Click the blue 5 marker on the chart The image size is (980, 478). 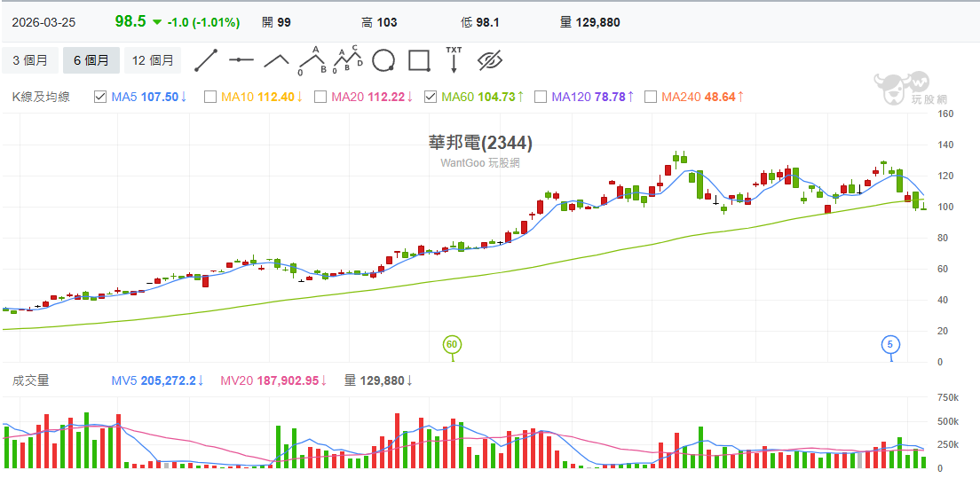click(890, 344)
